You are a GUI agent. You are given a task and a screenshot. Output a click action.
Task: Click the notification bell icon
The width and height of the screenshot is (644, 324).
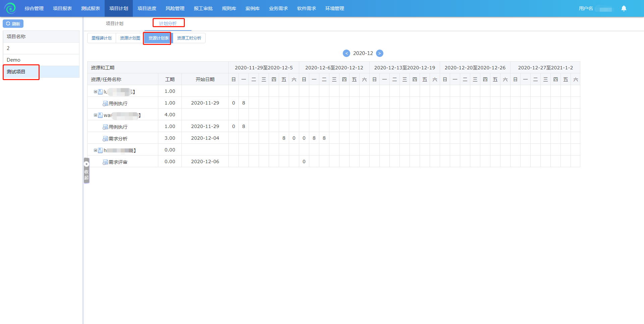pos(624,8)
